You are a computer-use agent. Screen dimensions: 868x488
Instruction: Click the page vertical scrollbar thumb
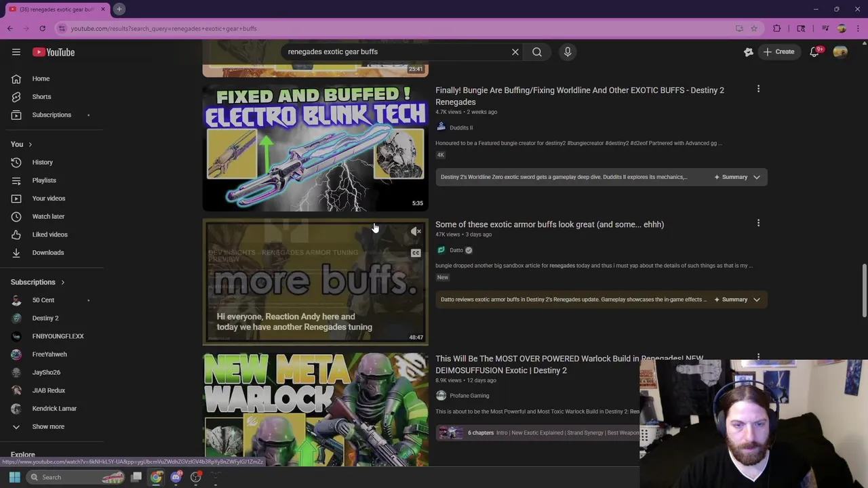coord(864,290)
